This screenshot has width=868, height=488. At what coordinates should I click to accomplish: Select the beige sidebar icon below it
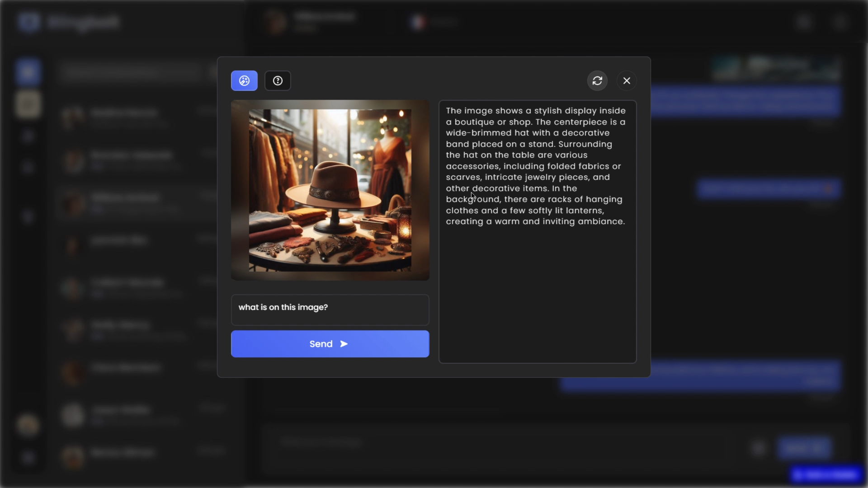pyautogui.click(x=28, y=104)
